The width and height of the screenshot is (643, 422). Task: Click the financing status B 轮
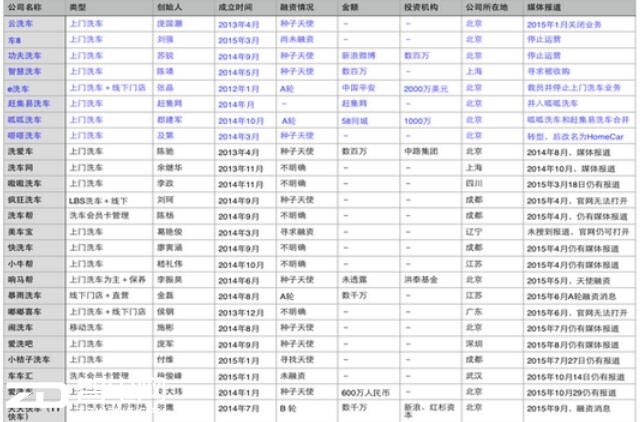point(288,408)
